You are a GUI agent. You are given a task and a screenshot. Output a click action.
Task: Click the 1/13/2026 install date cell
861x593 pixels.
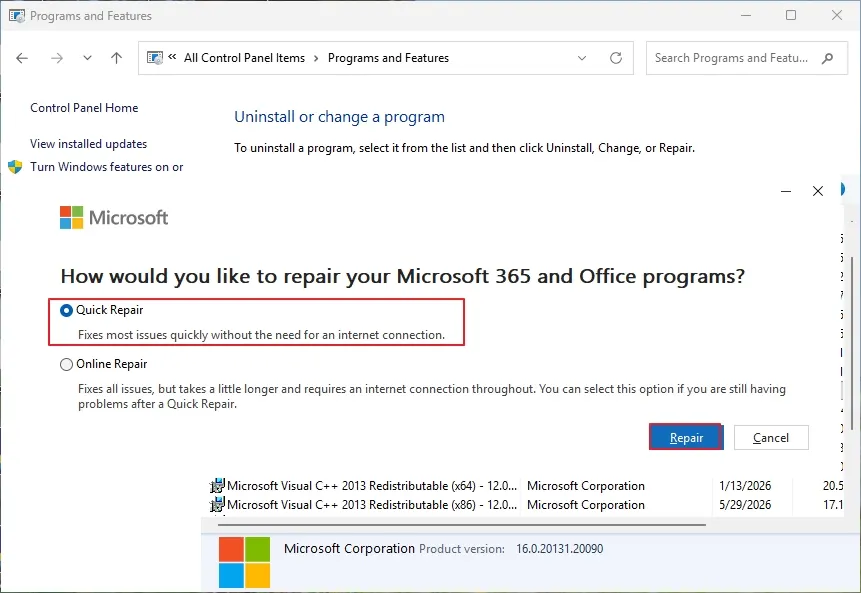pyautogui.click(x=745, y=486)
